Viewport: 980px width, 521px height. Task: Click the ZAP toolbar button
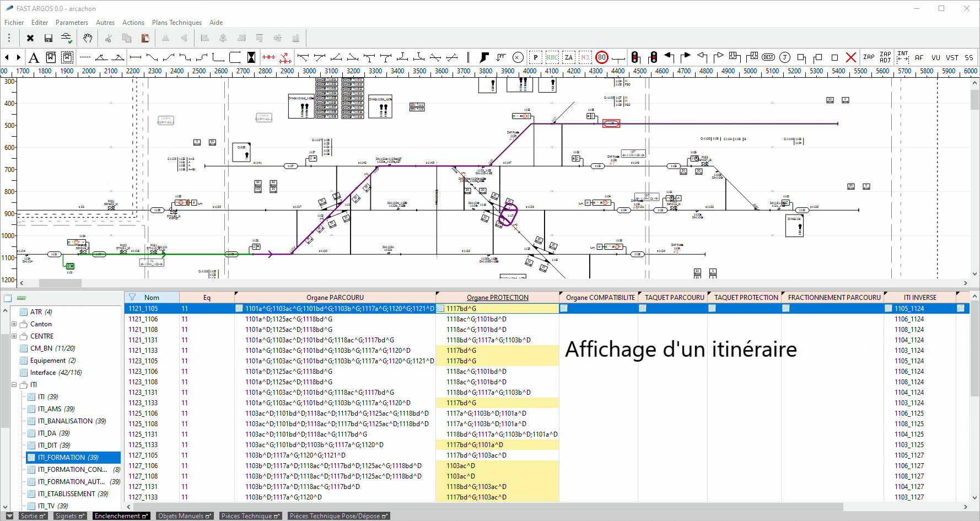click(869, 57)
